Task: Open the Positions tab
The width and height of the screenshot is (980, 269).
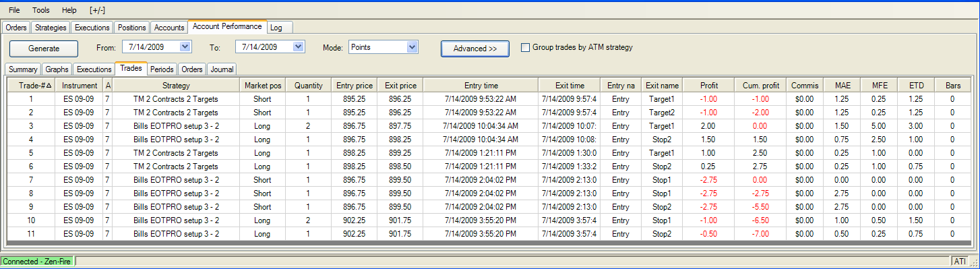Action: [131, 28]
